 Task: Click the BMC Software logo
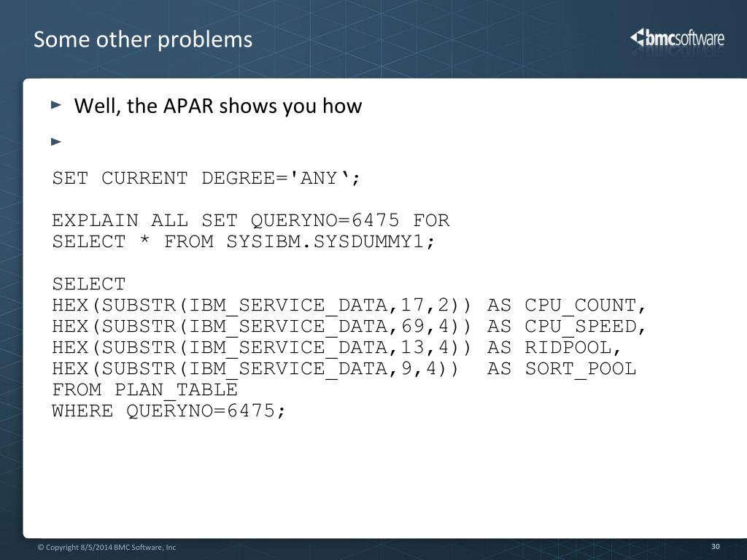tap(677, 38)
